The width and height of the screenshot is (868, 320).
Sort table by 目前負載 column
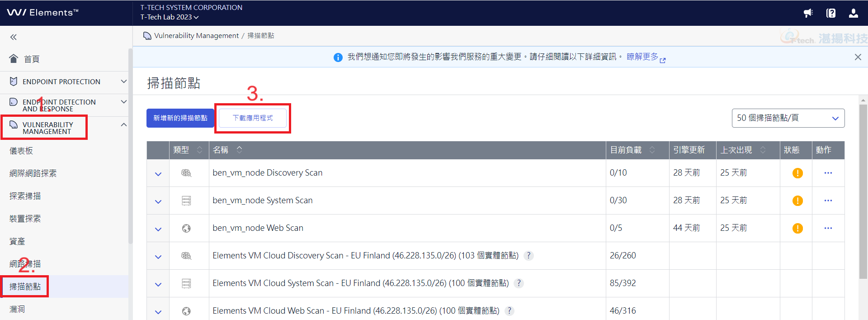[652, 150]
